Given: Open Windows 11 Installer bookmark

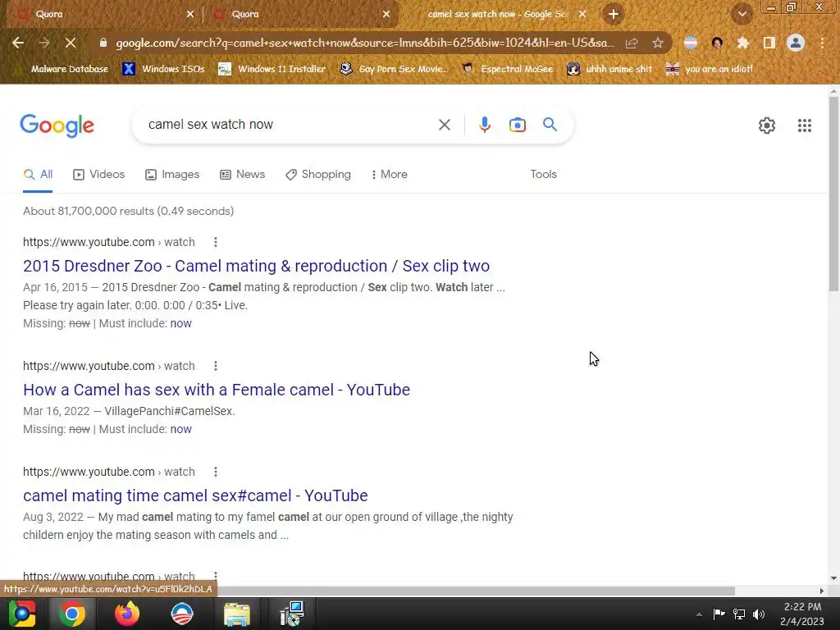Looking at the screenshot, I should coord(272,69).
